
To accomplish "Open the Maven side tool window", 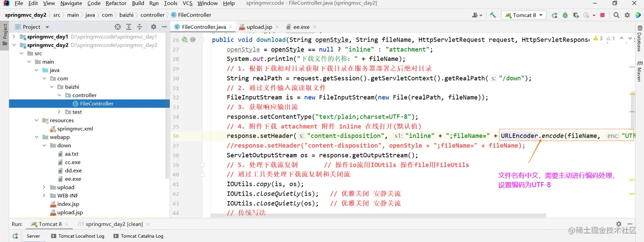I will pos(639,71).
